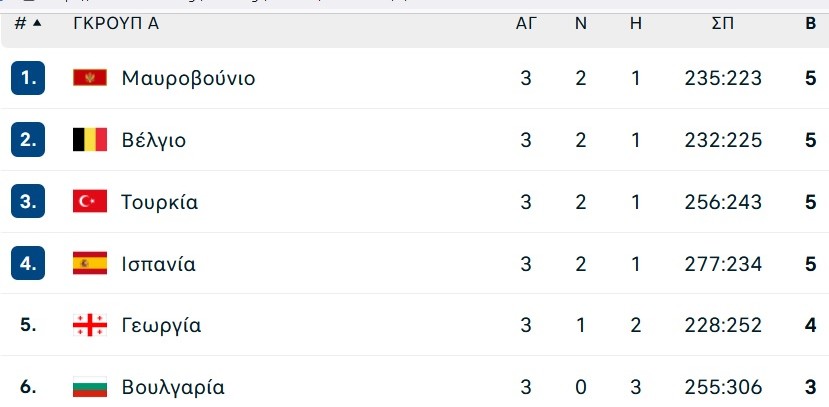Click the Turkey flag icon
The width and height of the screenshot is (829, 407).
[x=90, y=201]
